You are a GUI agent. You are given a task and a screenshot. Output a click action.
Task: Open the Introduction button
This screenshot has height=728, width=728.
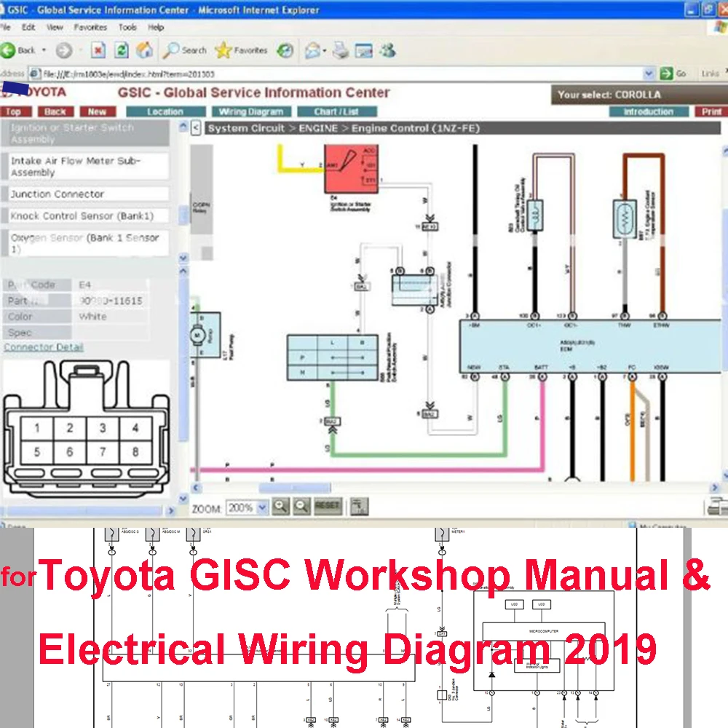[649, 111]
